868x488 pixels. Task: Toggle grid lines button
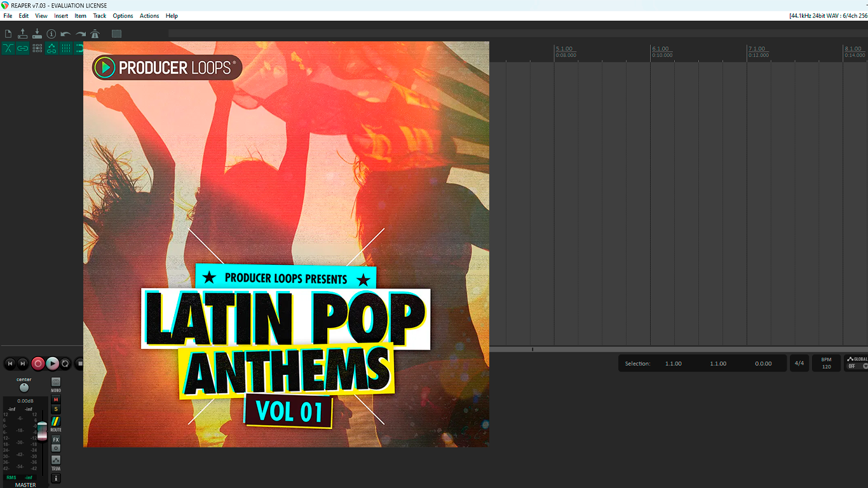point(66,48)
